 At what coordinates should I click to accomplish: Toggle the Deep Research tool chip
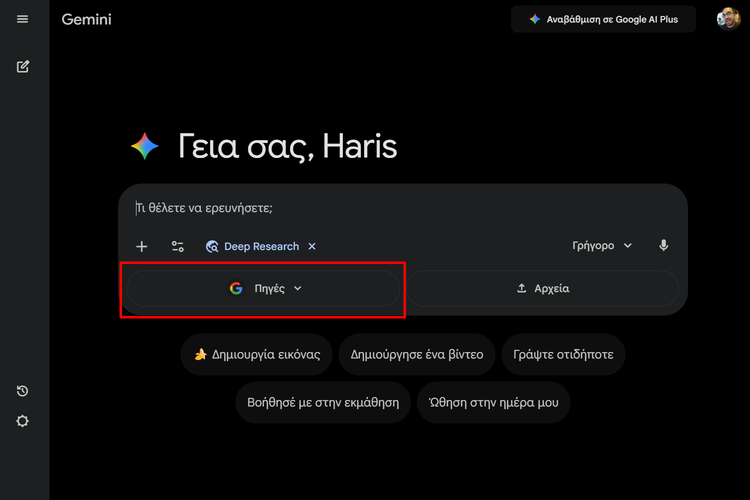click(252, 246)
